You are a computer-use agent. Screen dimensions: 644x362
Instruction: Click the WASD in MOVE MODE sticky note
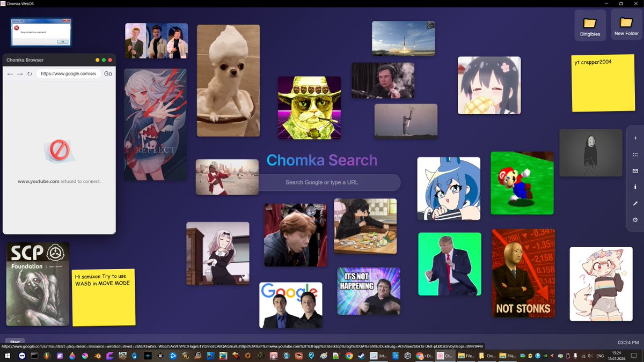click(x=104, y=297)
